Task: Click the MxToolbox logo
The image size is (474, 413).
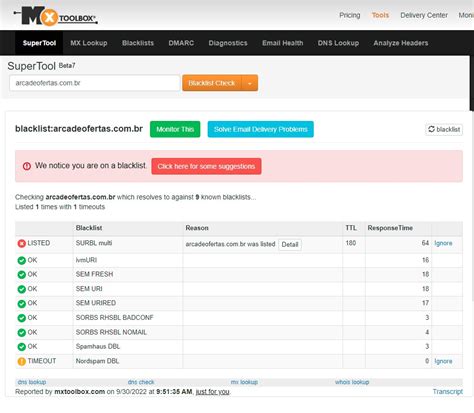Action: [56, 16]
